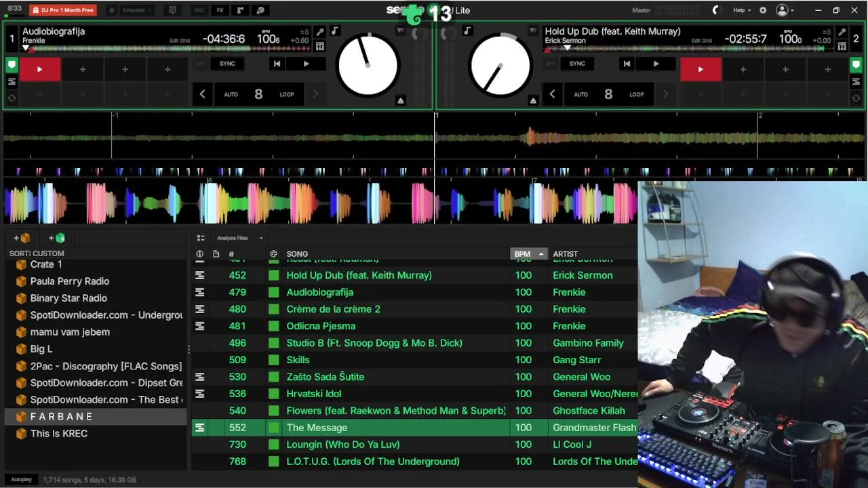
Task: Click the microphone/pen edit icon on deck 1
Action: point(320,32)
